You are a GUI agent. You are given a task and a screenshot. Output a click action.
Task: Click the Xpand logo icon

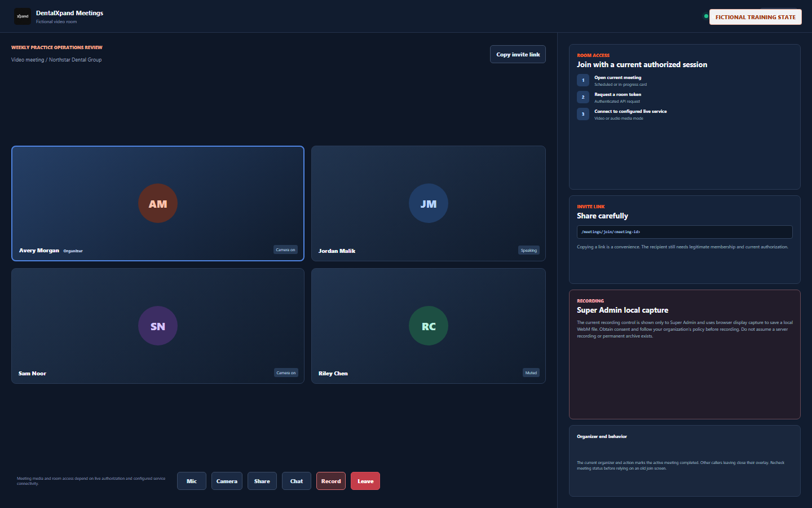(23, 16)
